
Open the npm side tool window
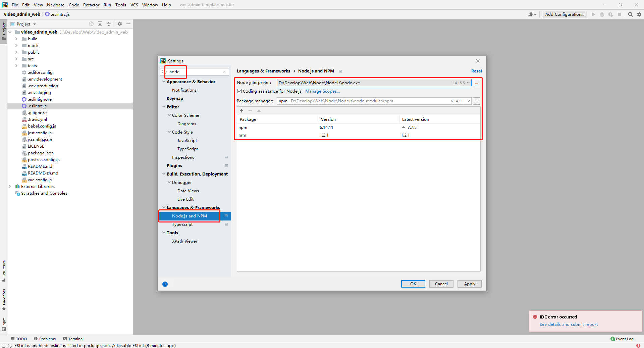[4, 324]
